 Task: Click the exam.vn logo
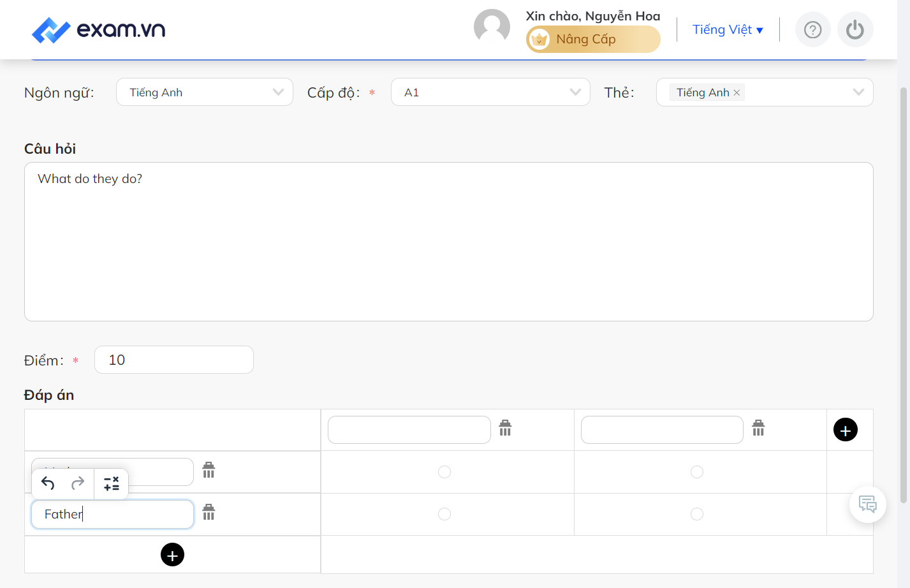[99, 30]
